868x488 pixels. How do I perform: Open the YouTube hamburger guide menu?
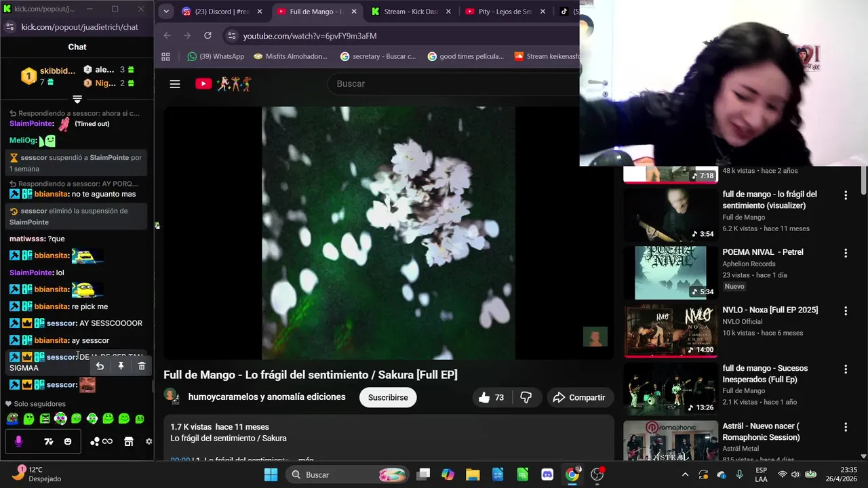pos(175,84)
